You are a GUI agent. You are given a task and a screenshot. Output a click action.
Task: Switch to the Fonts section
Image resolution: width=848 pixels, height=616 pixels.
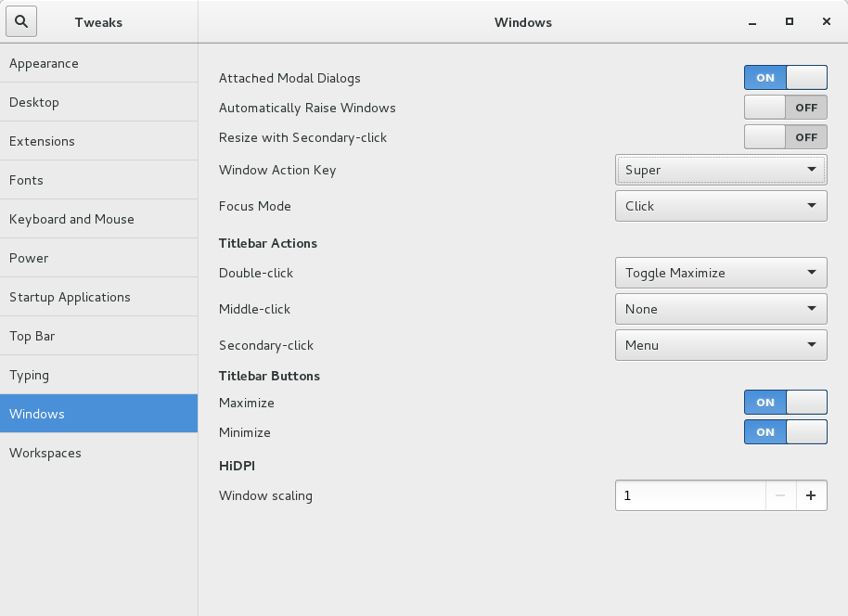coord(99,180)
